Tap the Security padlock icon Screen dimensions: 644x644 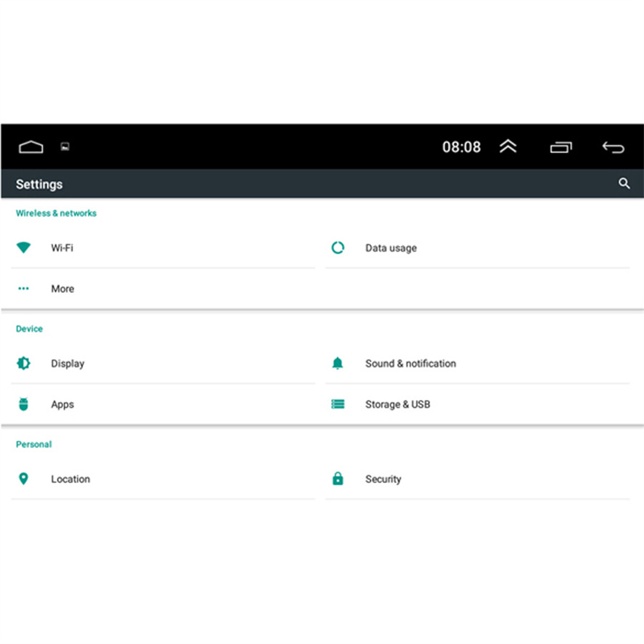337,479
